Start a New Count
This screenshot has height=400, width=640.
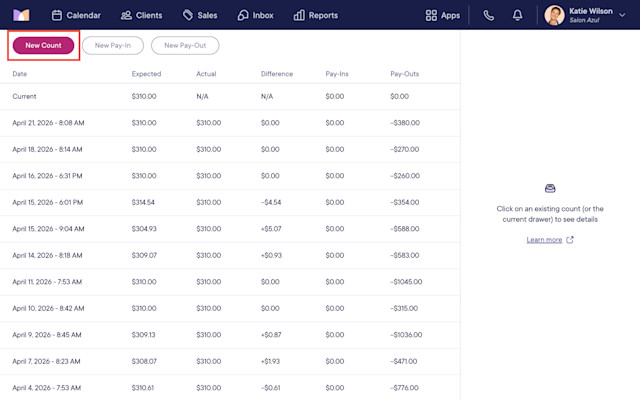point(43,45)
